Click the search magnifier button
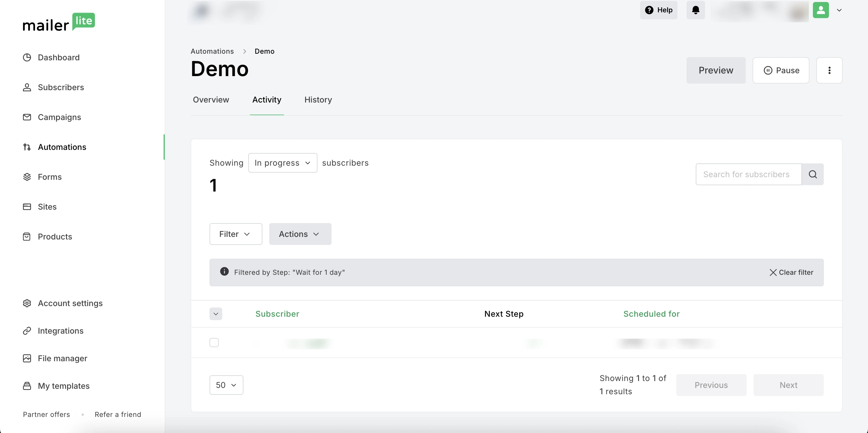The image size is (868, 433). (x=813, y=175)
